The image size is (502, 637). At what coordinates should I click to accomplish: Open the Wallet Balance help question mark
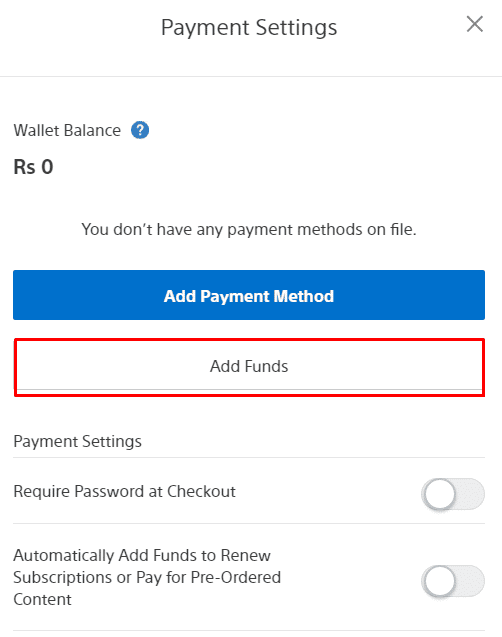pyautogui.click(x=140, y=130)
